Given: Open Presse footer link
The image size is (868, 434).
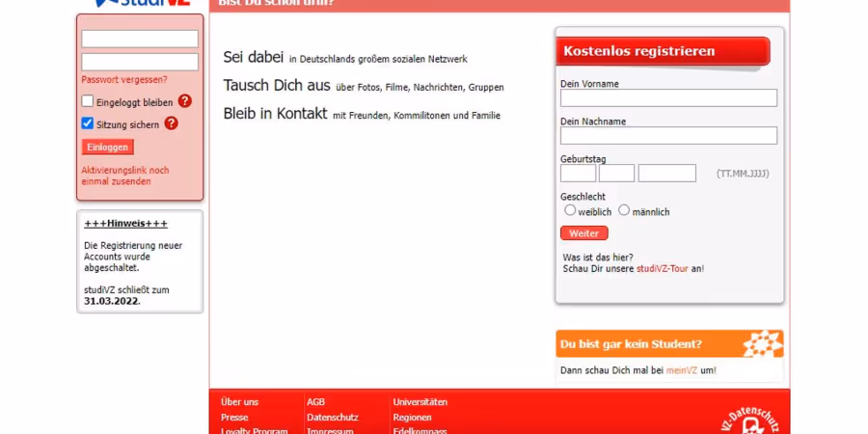Looking at the screenshot, I should (234, 418).
